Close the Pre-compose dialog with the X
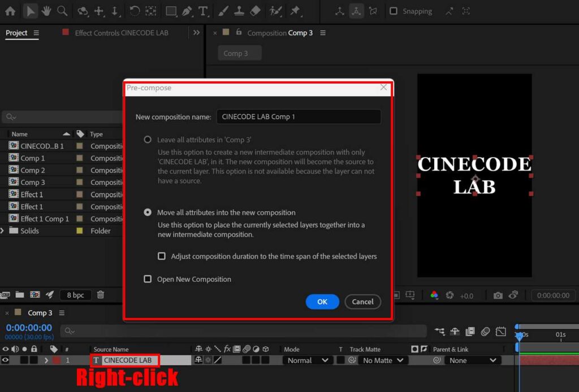 click(384, 88)
